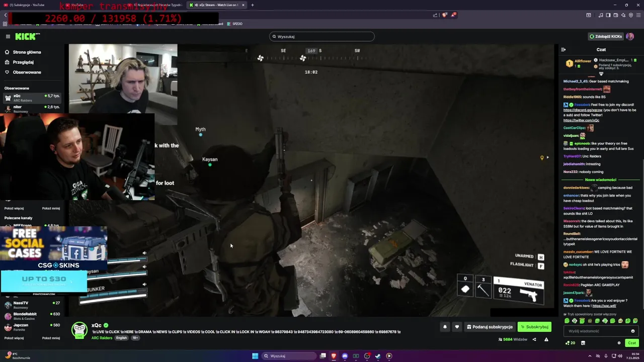The height and width of the screenshot is (362, 644).
Task: Jump to Nowe wiadomości in chat
Action: tap(601, 179)
